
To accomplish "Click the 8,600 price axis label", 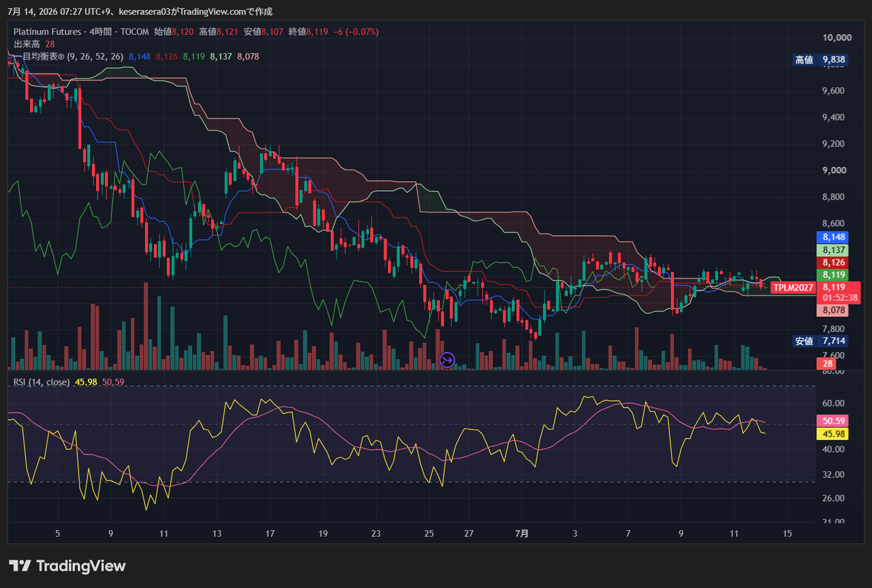I will tap(835, 223).
